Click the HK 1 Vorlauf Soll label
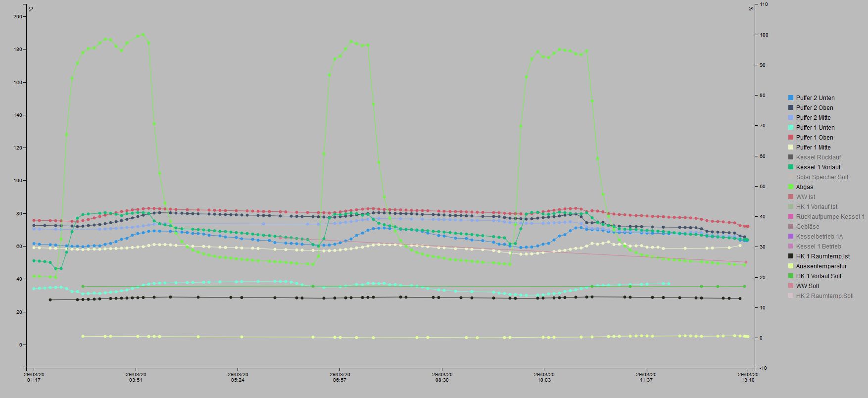Image resolution: width=868 pixels, height=398 pixels. point(818,276)
